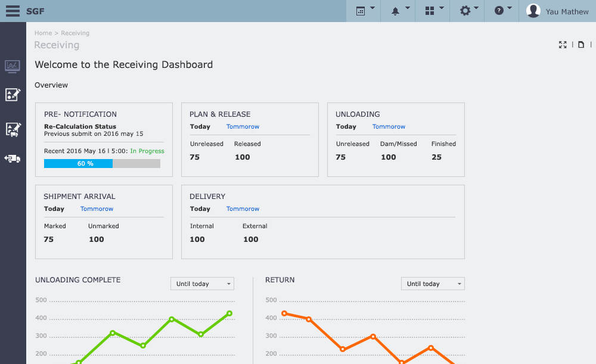Open the calendar dropdown in top bar
Viewport: 596px width, 364px height.
tap(364, 11)
